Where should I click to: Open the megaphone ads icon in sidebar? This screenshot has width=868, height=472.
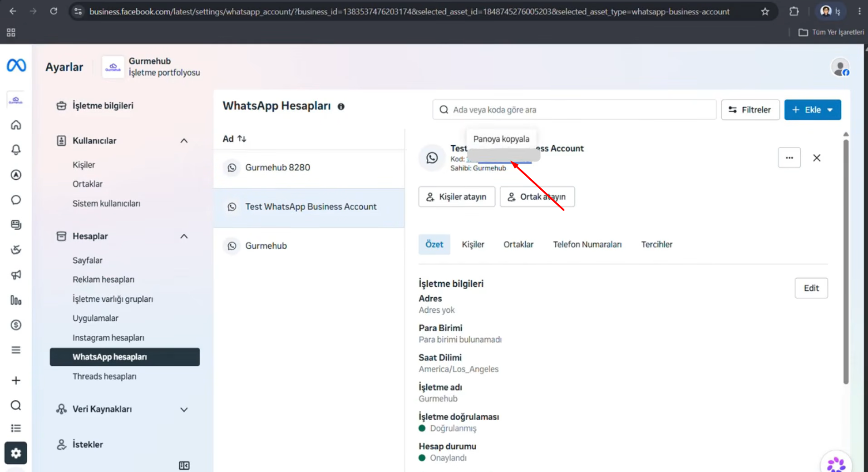tap(16, 275)
